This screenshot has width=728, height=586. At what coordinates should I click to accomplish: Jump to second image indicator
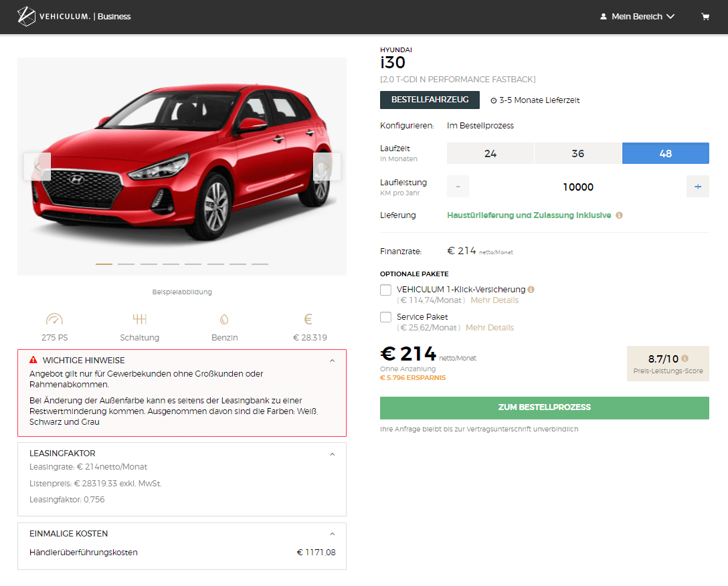pos(126,264)
